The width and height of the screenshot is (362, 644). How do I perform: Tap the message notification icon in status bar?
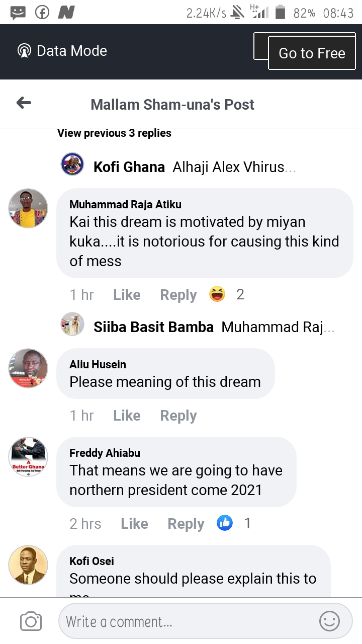(x=18, y=13)
